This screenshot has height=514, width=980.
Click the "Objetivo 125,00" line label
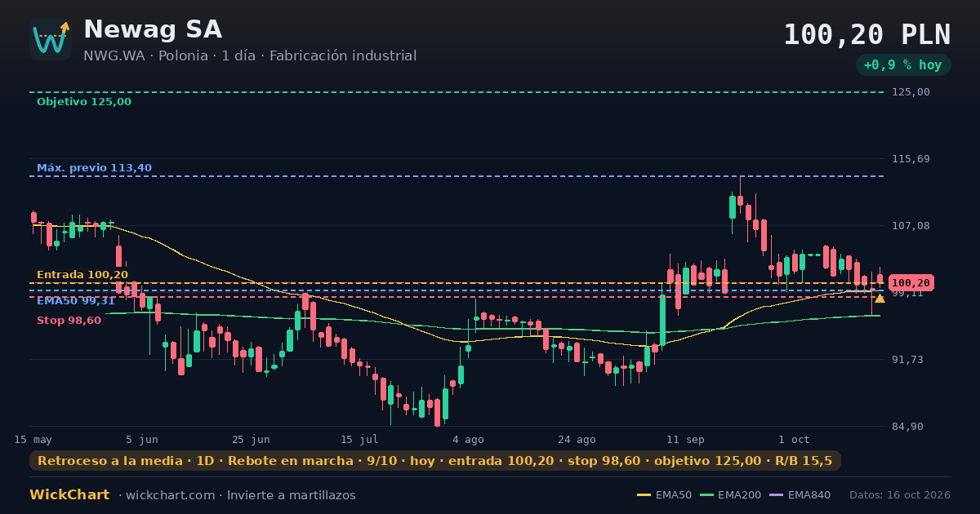coord(84,102)
